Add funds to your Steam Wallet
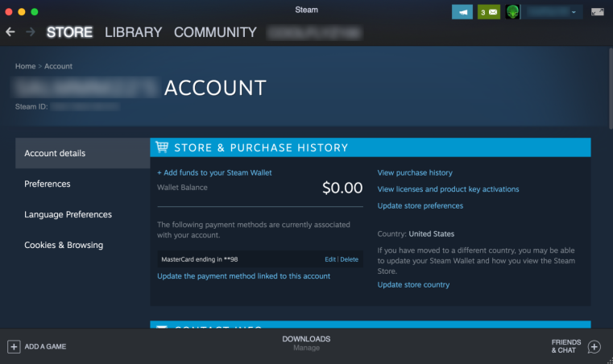Screen dimensions: 613x364 [x=214, y=172]
